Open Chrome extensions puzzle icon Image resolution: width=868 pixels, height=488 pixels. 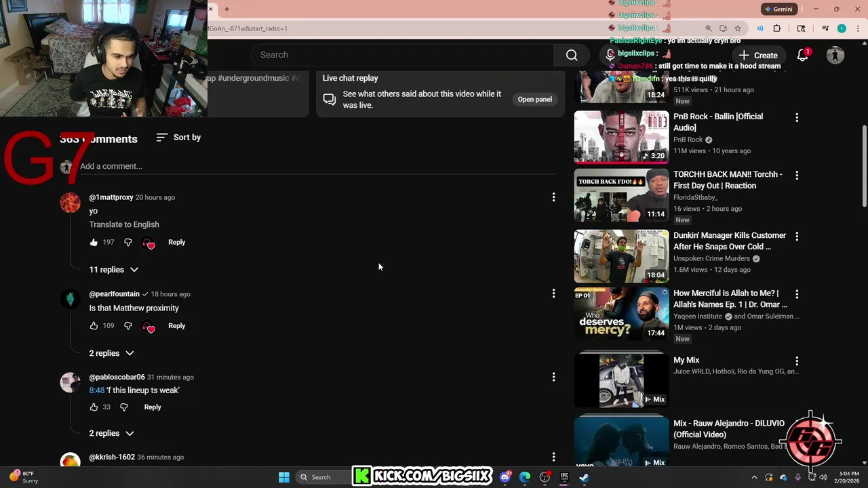[x=777, y=28]
